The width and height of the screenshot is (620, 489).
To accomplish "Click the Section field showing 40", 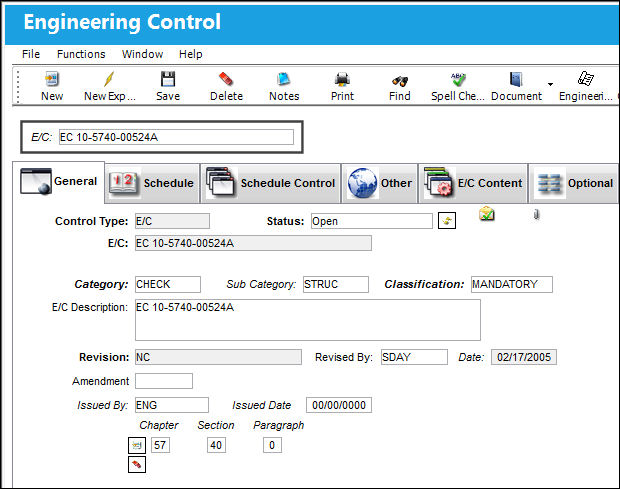I will pos(216,445).
